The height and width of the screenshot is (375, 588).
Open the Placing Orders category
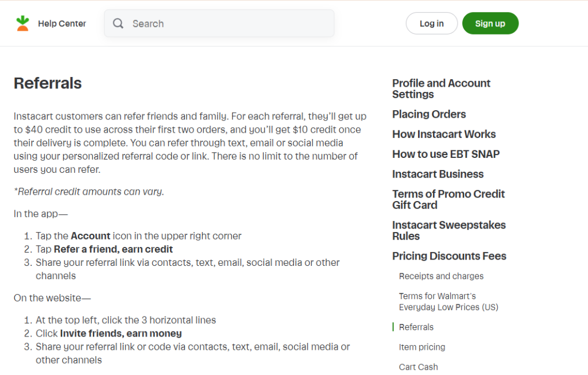tap(429, 114)
